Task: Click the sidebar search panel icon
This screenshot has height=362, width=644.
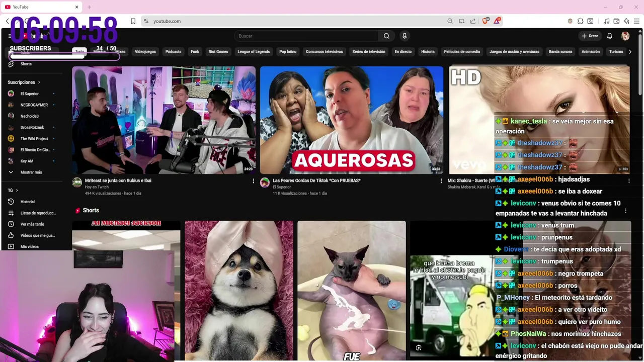Action: point(590,21)
